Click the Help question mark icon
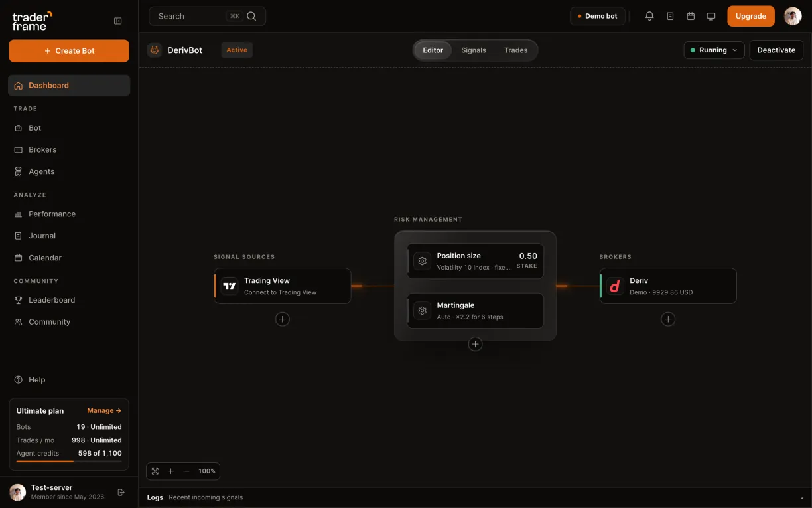Image resolution: width=812 pixels, height=508 pixels. point(19,380)
